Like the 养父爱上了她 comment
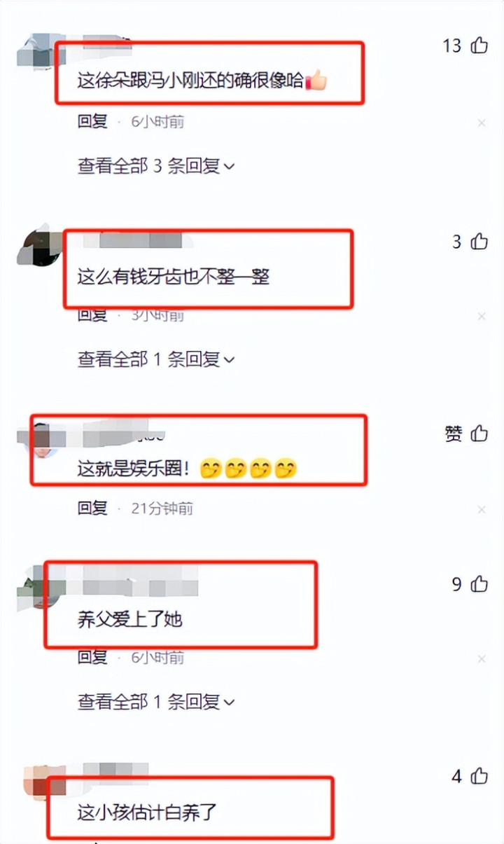504x844 pixels. (x=479, y=584)
